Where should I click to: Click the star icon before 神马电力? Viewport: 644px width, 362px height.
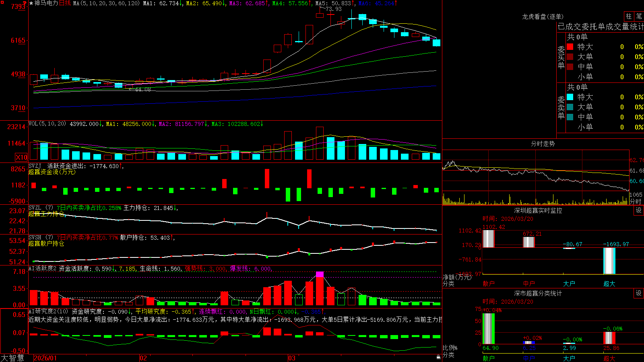point(31,3)
